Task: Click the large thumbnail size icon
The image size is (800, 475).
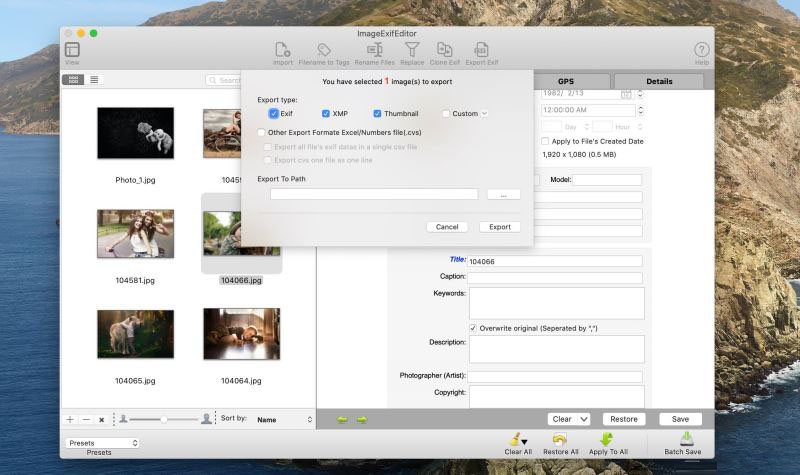Action: pos(206,419)
